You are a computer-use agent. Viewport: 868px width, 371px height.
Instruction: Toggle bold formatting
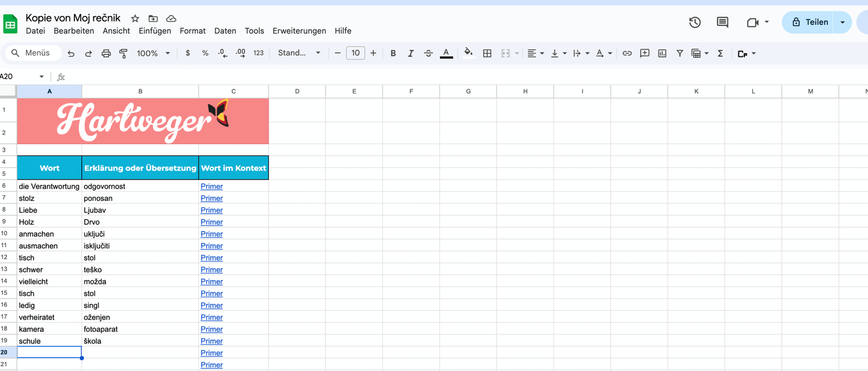tap(393, 53)
